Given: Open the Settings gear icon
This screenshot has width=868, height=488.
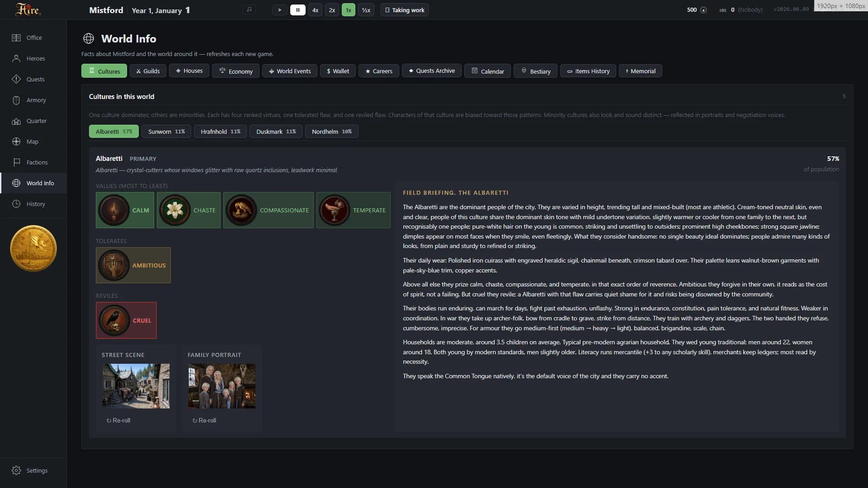Looking at the screenshot, I should click(16, 471).
